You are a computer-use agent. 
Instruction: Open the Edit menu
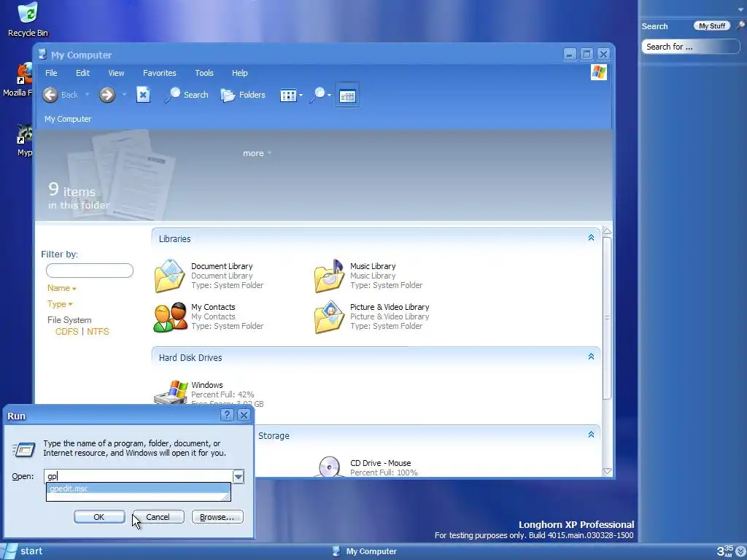pos(82,73)
